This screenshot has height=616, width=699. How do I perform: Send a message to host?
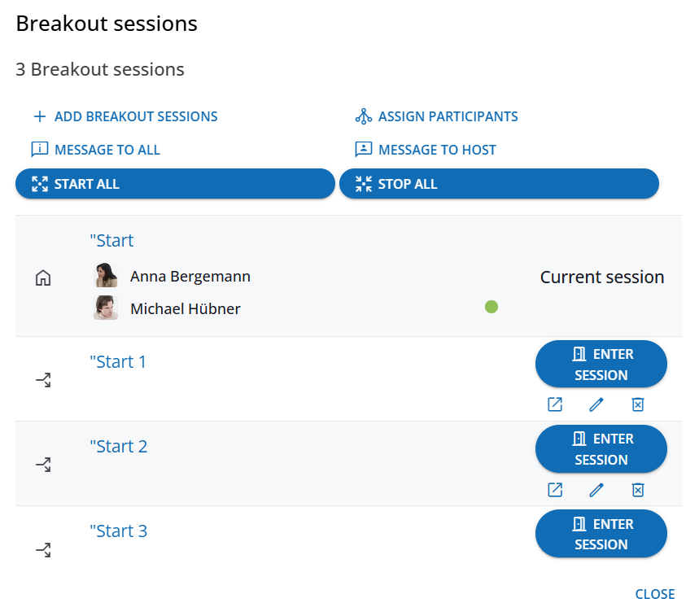(x=426, y=150)
